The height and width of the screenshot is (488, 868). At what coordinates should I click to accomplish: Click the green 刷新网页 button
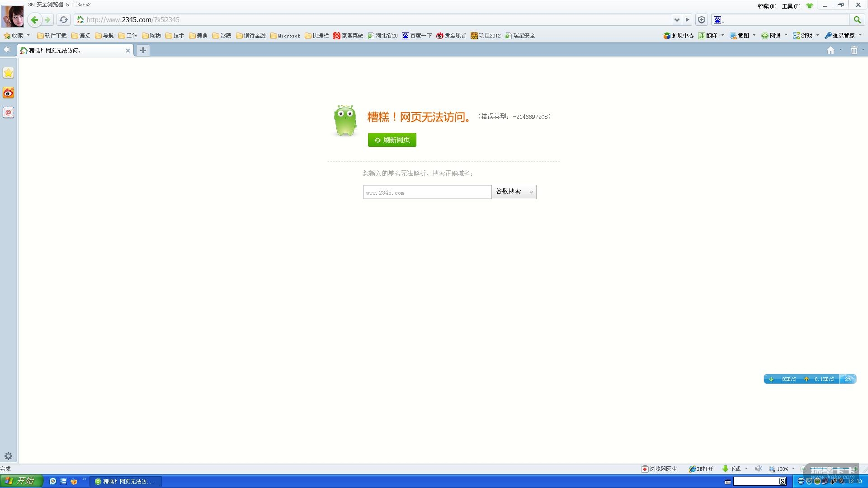pos(392,140)
